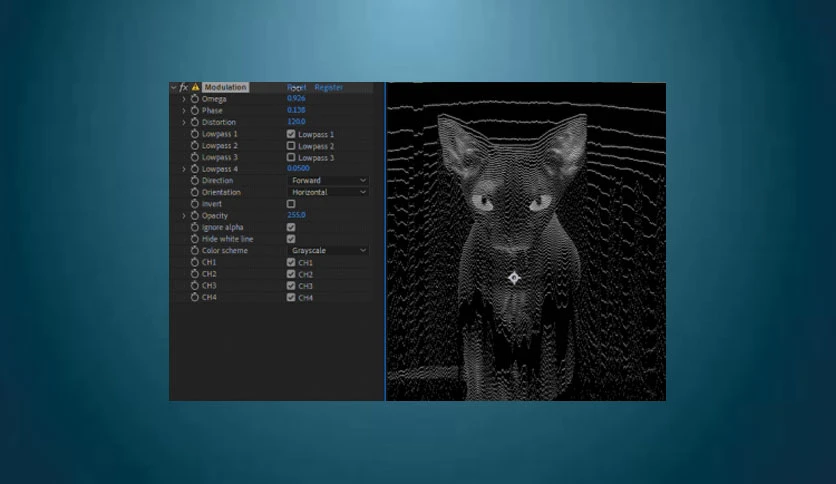Expand the Omega property arrow
The height and width of the screenshot is (484, 836).
point(184,99)
